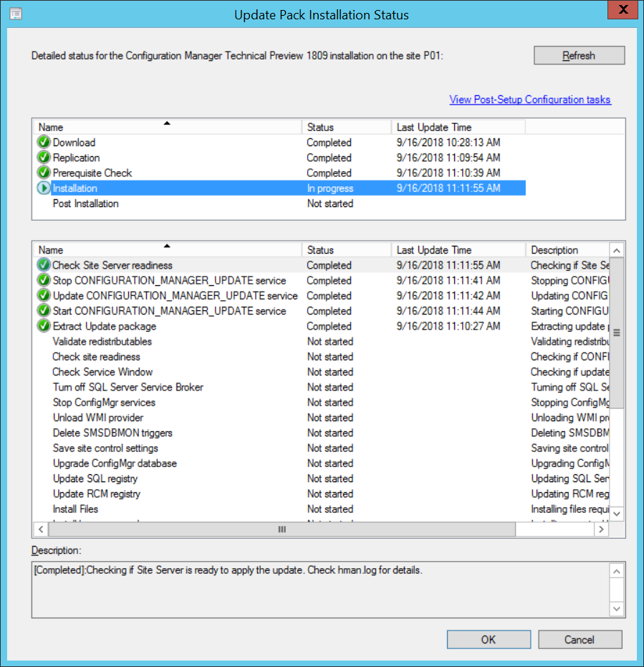Click the horizontal scrollbar thumb
The image size is (644, 667).
point(282,529)
